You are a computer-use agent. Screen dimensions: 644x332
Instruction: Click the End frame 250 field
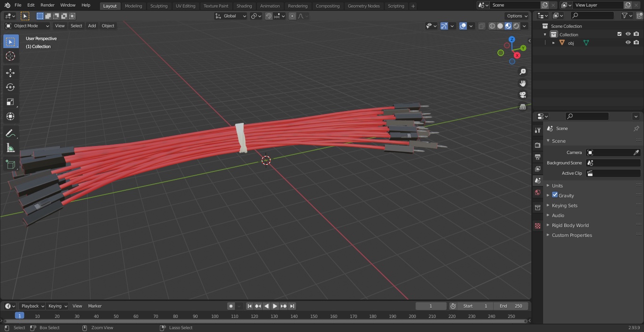pos(511,306)
